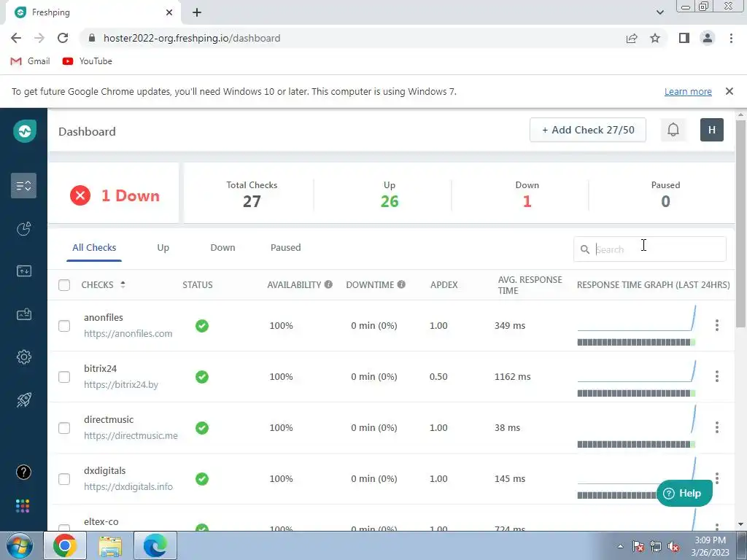This screenshot has height=560, width=747.
Task: Select the Freshping browser tab
Action: (93, 12)
